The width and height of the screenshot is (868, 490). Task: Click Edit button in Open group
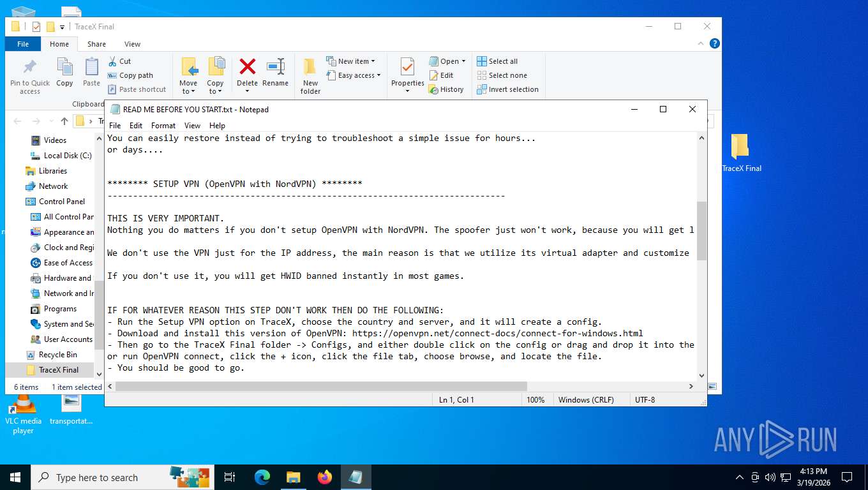click(x=441, y=75)
